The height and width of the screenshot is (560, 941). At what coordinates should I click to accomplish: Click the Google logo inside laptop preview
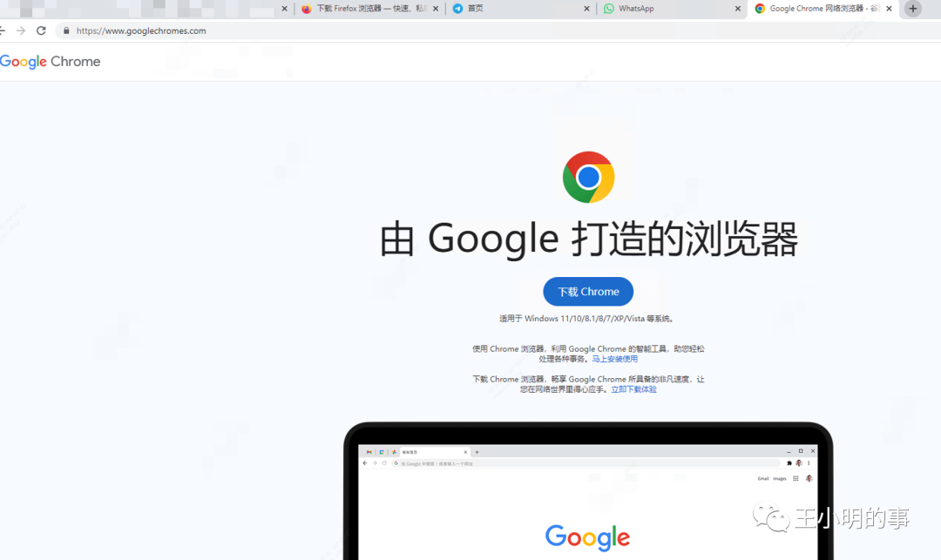pos(587,537)
